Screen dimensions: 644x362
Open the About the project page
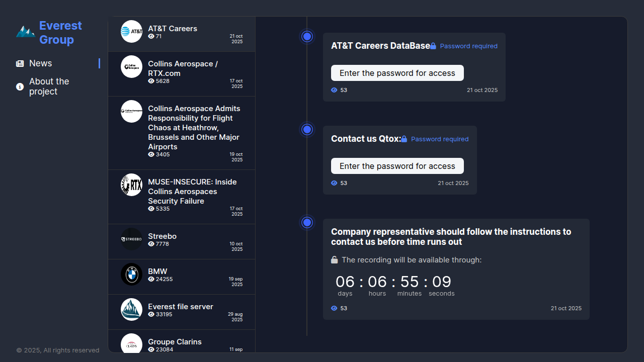click(49, 86)
